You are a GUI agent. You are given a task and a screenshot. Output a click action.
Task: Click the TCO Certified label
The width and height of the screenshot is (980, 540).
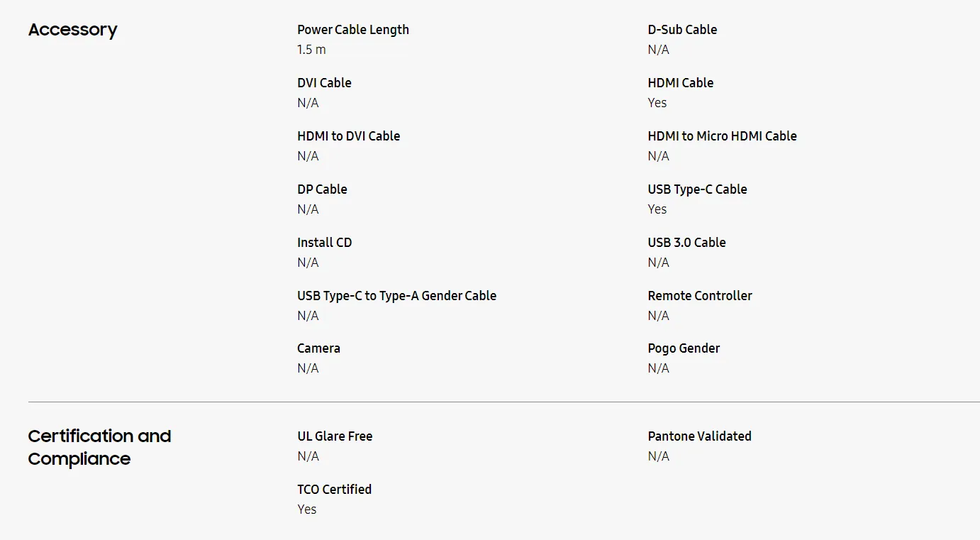334,490
